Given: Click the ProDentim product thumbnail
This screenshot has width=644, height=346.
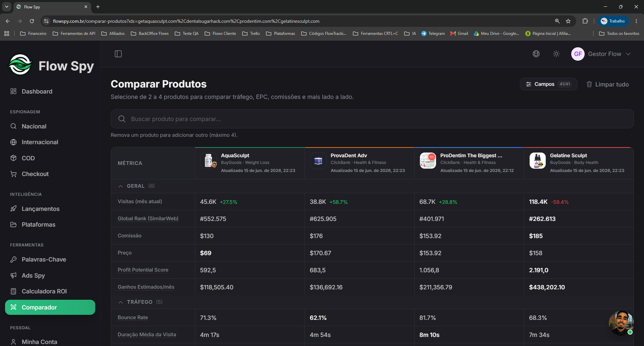Looking at the screenshot, I should pos(428,161).
